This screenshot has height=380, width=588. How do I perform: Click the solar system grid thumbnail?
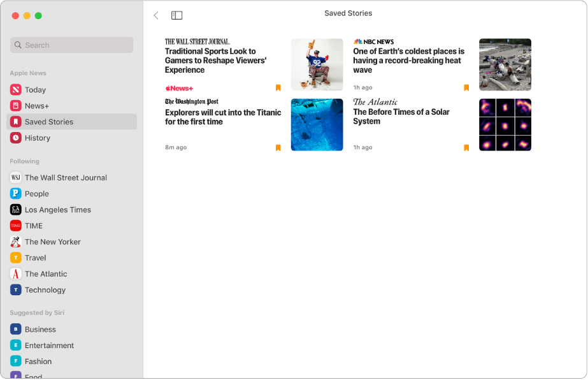(505, 125)
